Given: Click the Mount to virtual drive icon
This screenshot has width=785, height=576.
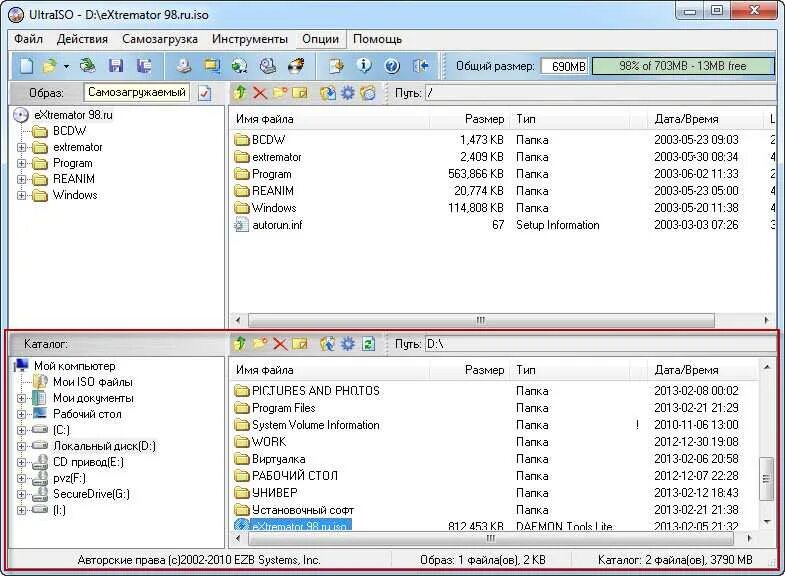Looking at the screenshot, I should coord(268,66).
